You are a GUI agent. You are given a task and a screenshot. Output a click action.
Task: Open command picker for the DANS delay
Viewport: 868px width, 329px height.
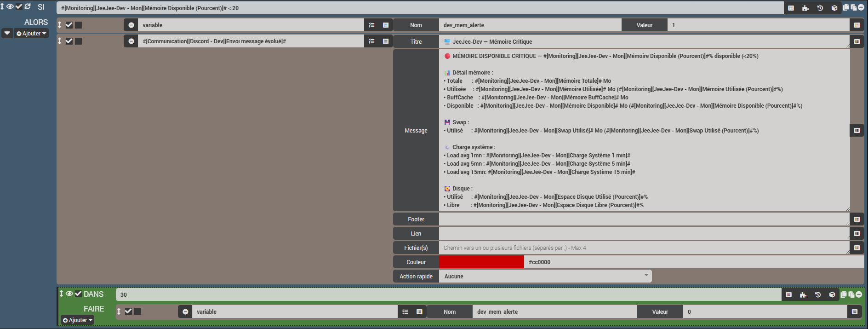coord(788,294)
